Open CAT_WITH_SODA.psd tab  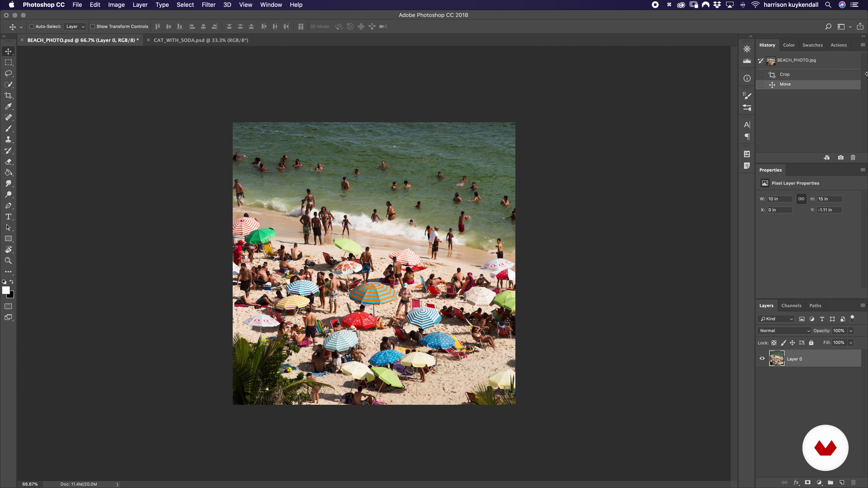tap(201, 40)
